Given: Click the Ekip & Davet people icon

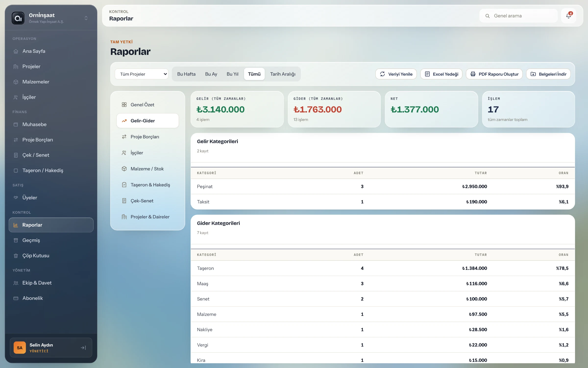Looking at the screenshot, I should (16, 283).
